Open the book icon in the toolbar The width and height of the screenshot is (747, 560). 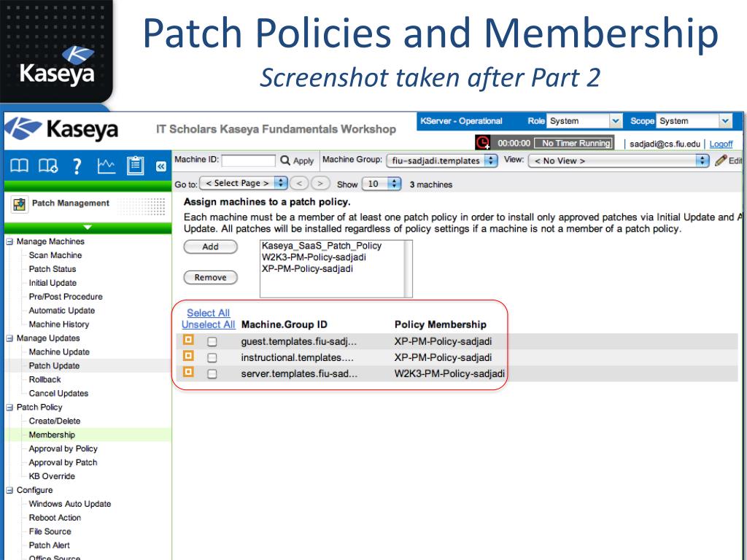point(20,166)
